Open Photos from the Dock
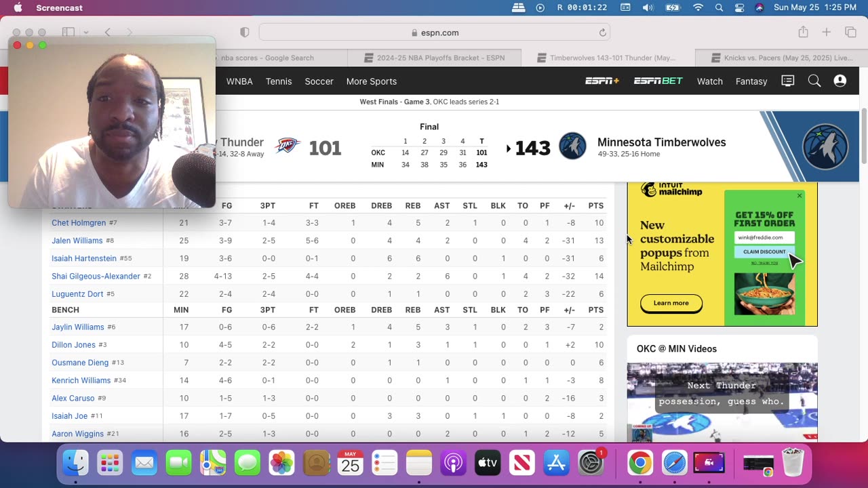 tap(281, 463)
